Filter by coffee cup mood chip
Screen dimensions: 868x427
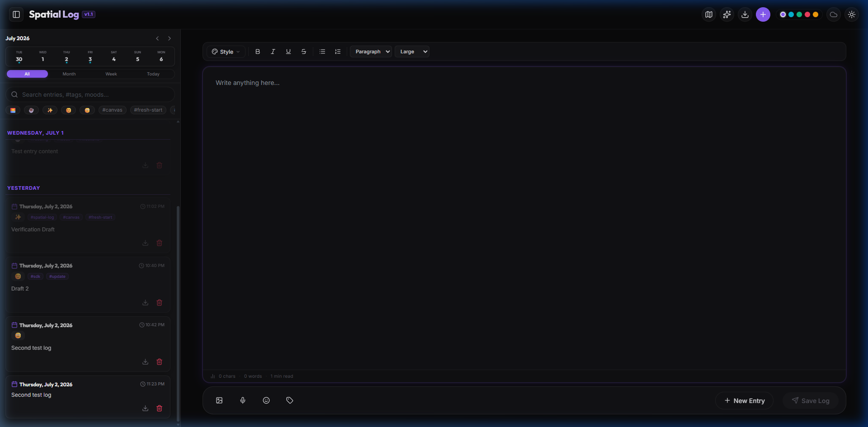[31, 110]
